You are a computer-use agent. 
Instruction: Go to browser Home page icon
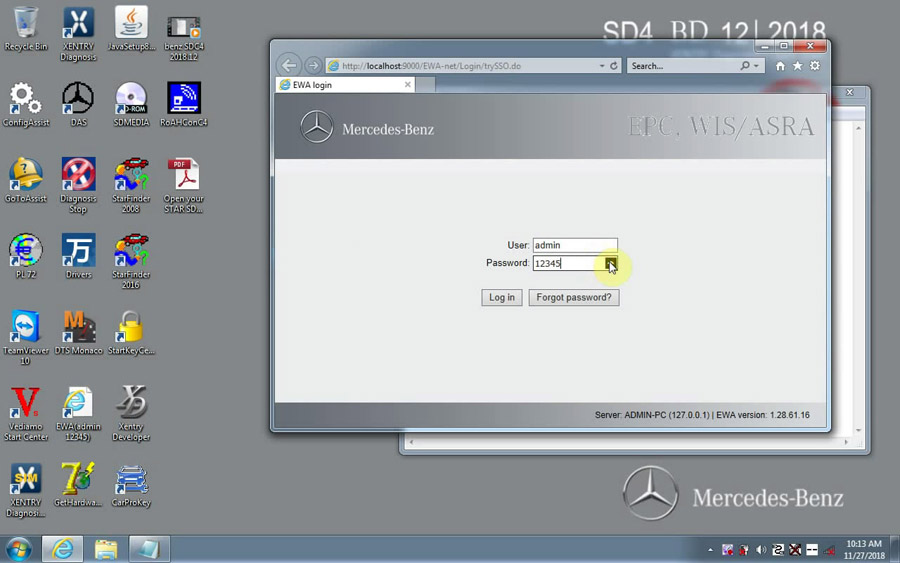[x=780, y=66]
